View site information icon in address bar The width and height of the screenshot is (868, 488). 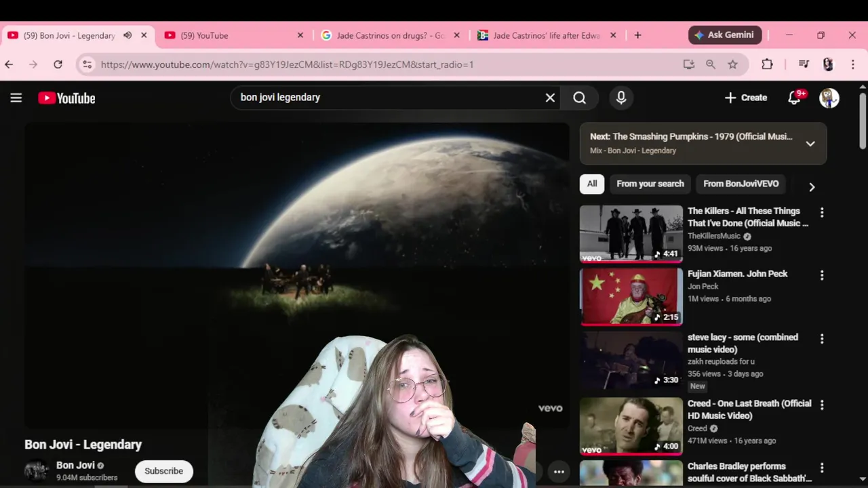(87, 64)
